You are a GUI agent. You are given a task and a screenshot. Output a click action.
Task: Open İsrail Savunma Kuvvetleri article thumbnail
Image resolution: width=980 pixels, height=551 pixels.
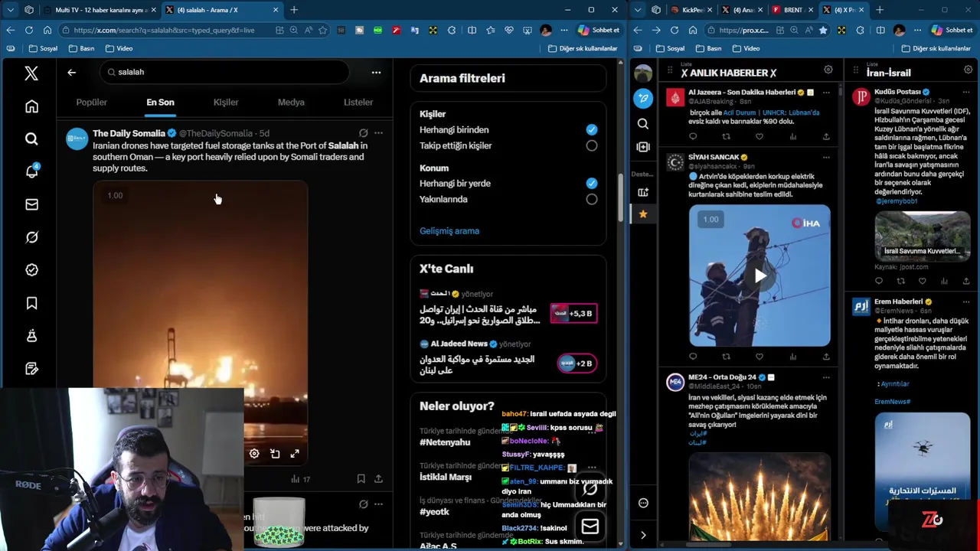pyautogui.click(x=923, y=236)
